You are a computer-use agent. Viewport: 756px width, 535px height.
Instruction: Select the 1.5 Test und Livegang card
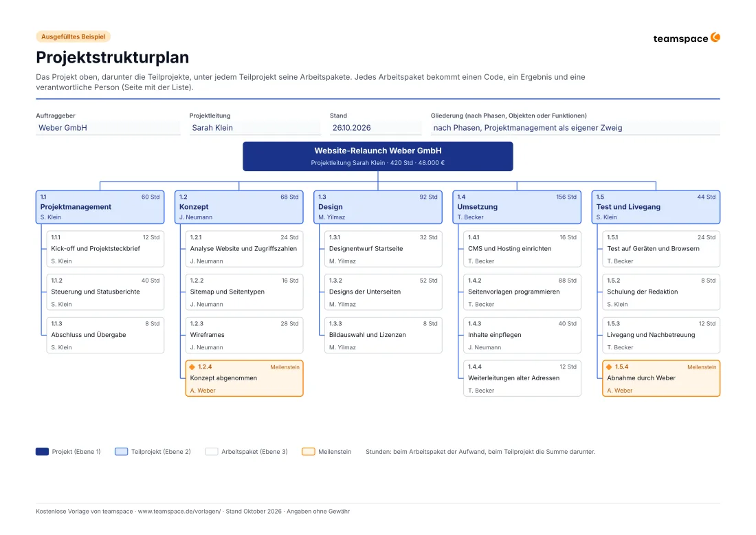(x=656, y=207)
